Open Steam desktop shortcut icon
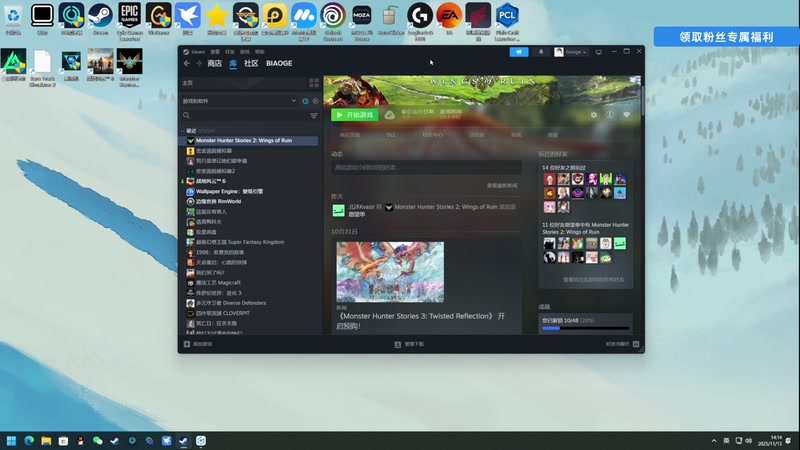 101,19
